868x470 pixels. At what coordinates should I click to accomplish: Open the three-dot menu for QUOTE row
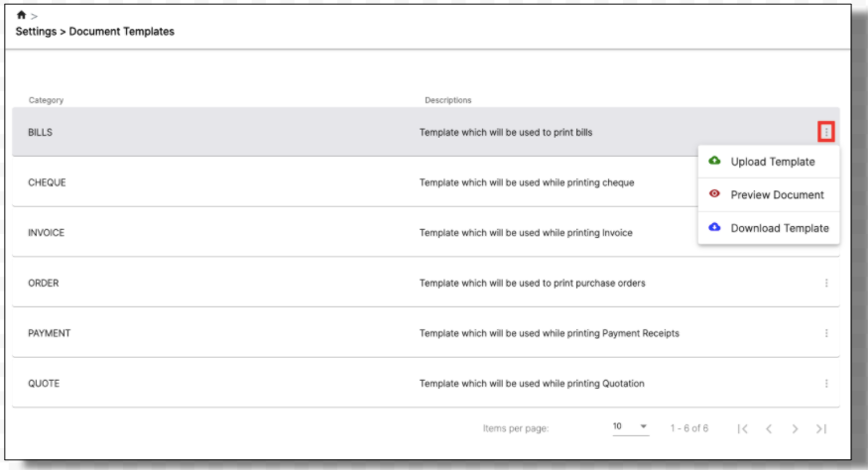point(826,384)
